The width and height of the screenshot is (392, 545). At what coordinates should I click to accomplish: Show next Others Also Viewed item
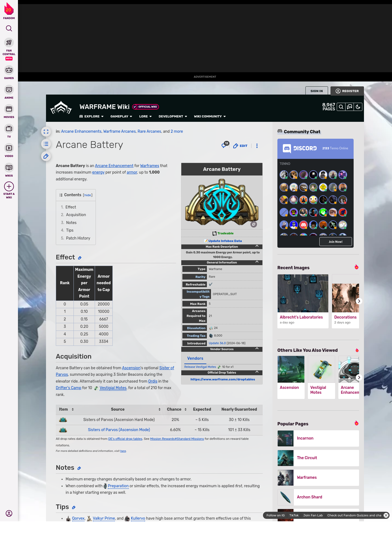click(359, 377)
